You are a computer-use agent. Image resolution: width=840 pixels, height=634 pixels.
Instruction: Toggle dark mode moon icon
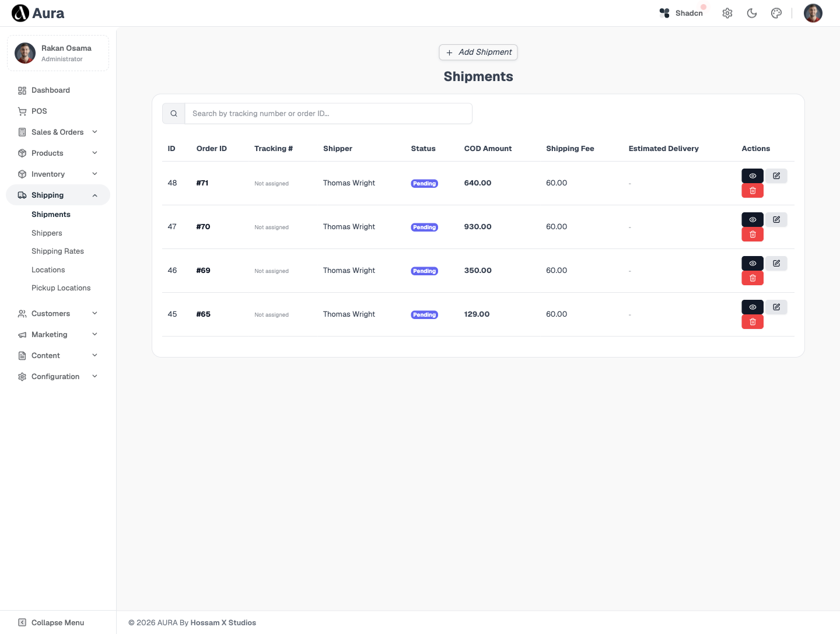pos(752,13)
